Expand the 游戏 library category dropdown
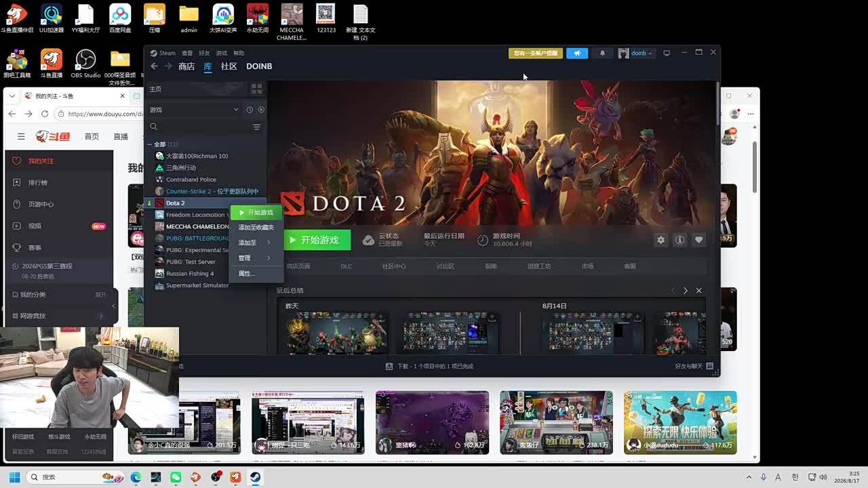This screenshot has height=488, width=868. pyautogui.click(x=194, y=110)
